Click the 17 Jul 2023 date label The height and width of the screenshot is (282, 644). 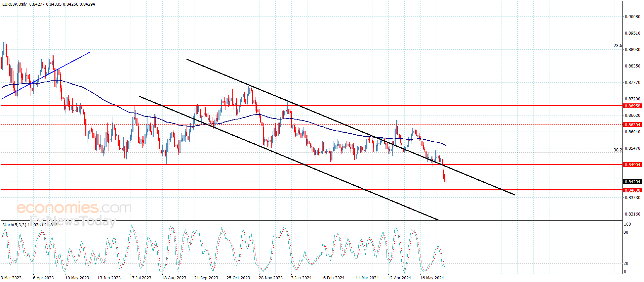[140, 278]
